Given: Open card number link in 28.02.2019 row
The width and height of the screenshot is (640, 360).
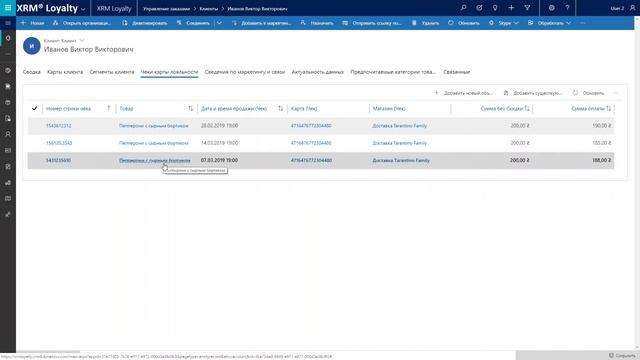Looking at the screenshot, I should tap(311, 126).
